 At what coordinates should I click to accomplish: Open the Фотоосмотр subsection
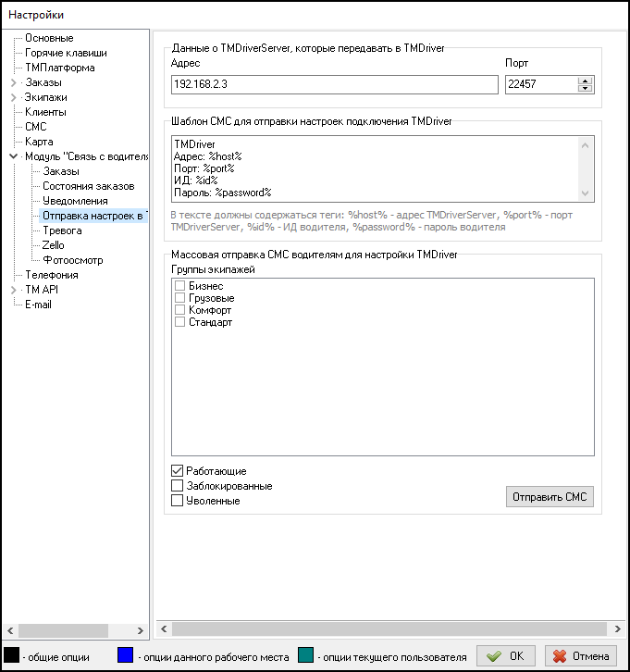coord(73,260)
